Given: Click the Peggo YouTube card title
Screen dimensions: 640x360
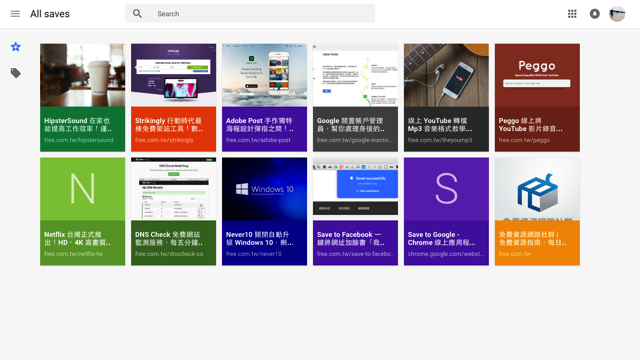Looking at the screenshot, I should tap(531, 124).
